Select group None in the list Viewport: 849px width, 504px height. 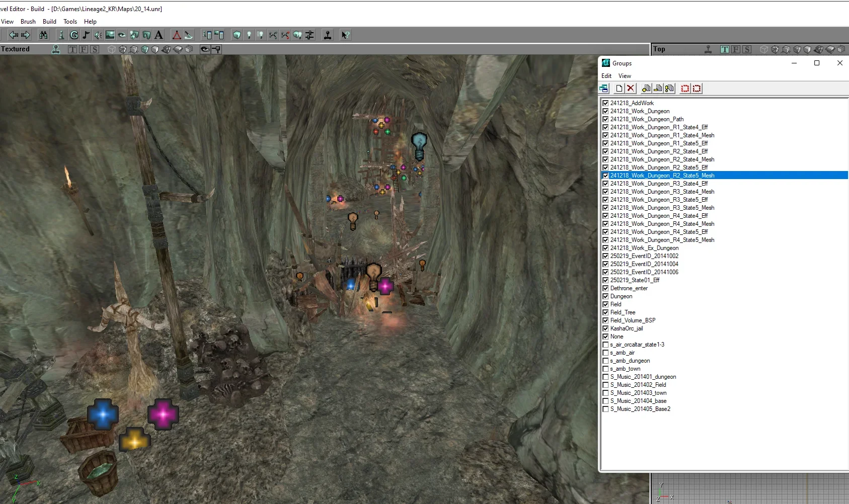[x=616, y=337]
